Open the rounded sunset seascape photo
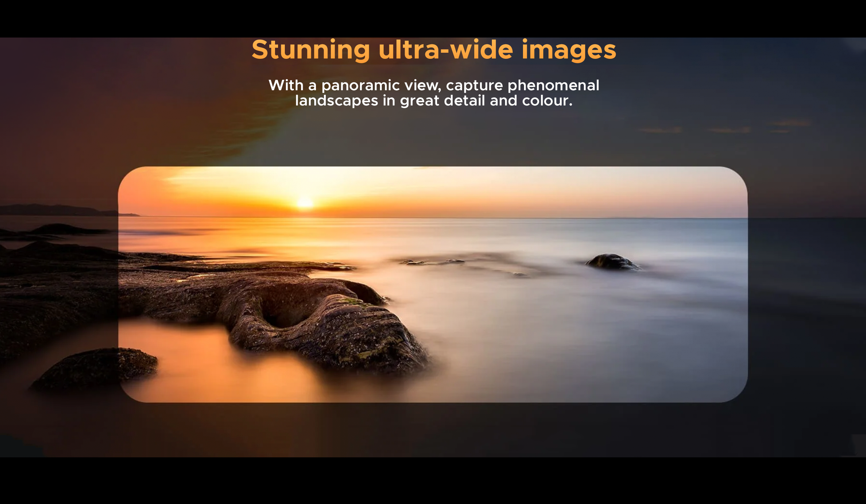866x504 pixels. click(x=433, y=284)
